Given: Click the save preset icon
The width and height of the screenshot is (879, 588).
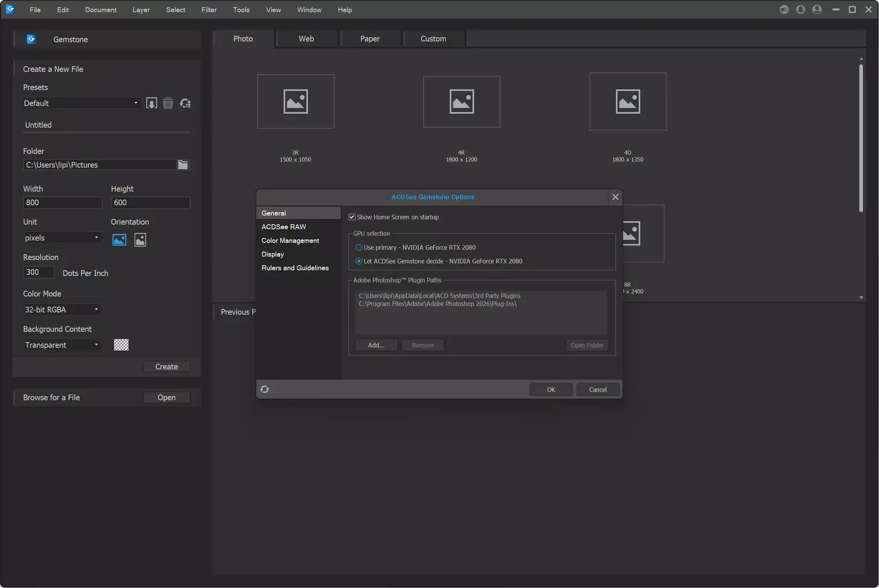Looking at the screenshot, I should click(x=151, y=103).
